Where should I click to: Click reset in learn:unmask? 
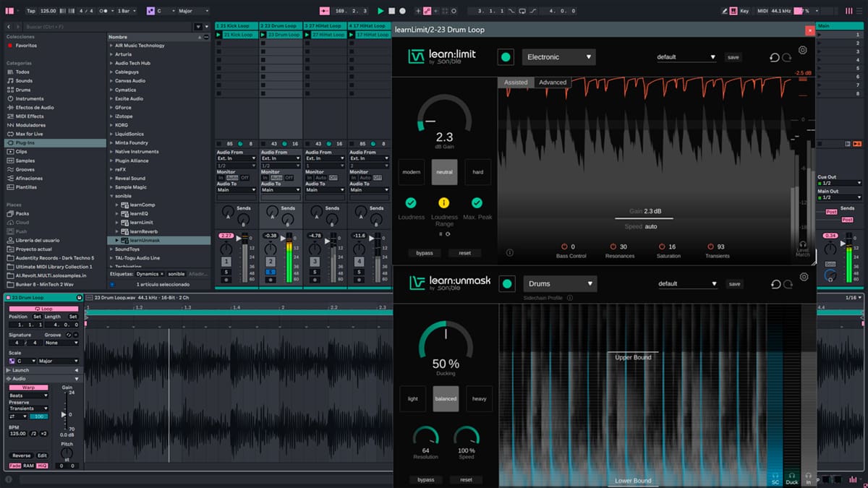[x=466, y=479]
